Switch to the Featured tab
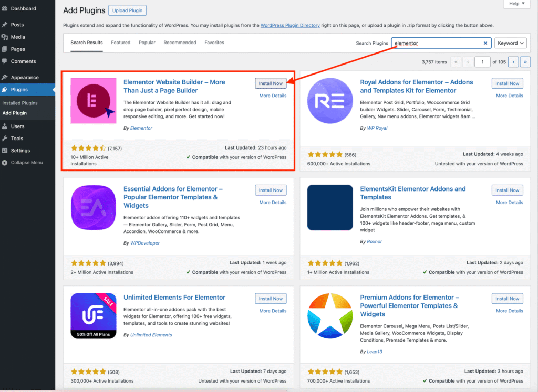The image size is (538, 392). point(120,43)
